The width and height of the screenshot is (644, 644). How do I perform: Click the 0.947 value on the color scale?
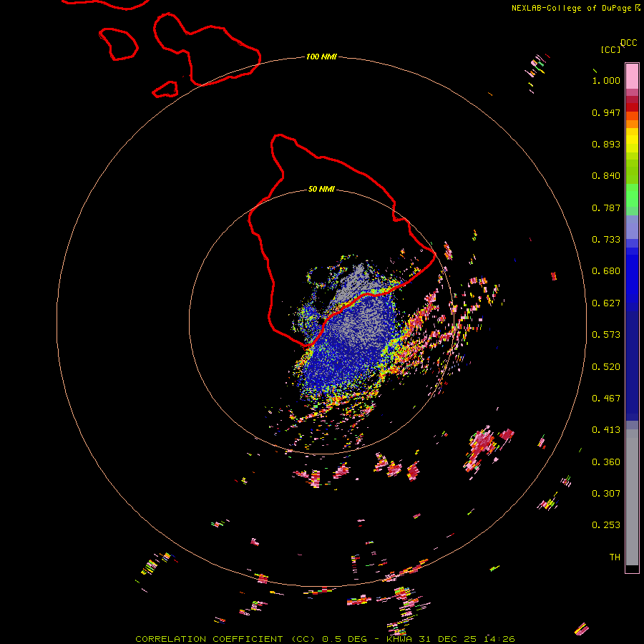coord(606,112)
